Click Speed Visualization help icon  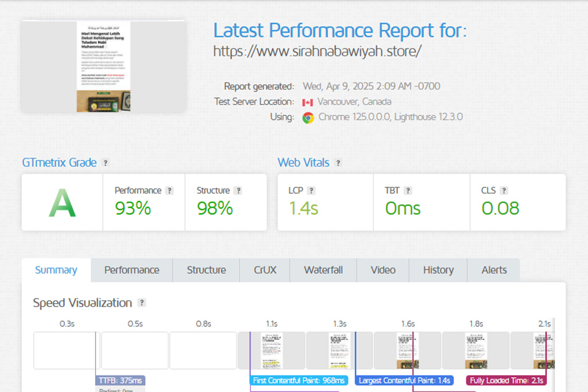pos(142,303)
